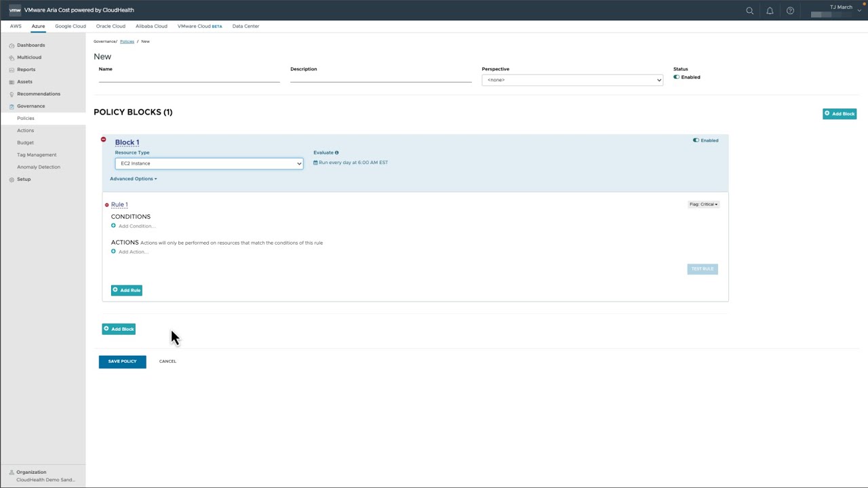Switch to the VMware Cloud BETA tab
Viewport: 868px width, 488px height.
click(x=200, y=26)
